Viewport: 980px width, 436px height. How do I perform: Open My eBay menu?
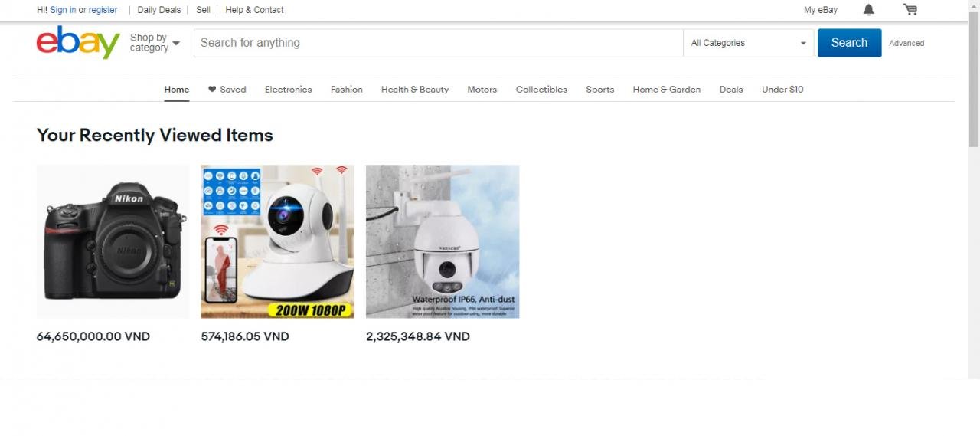pos(821,10)
